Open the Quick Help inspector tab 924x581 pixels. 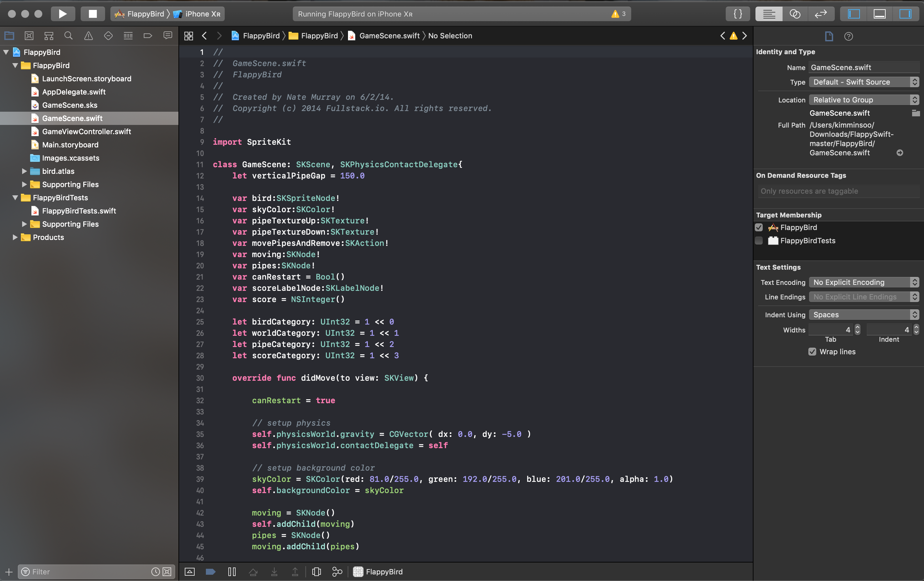click(848, 36)
